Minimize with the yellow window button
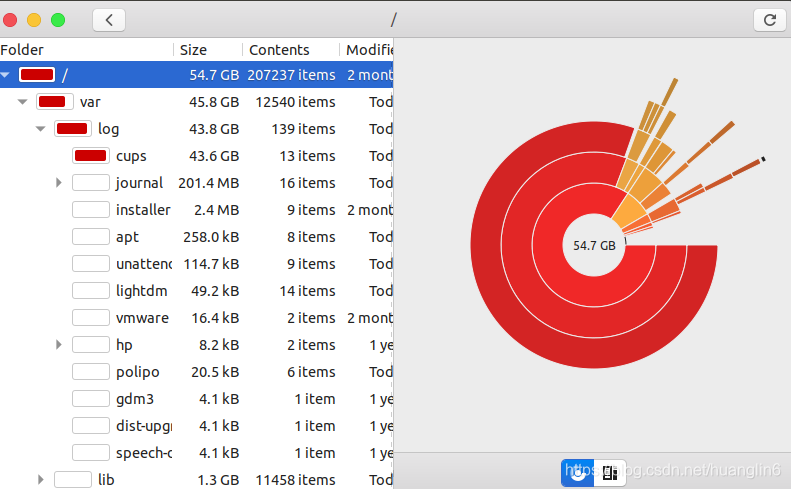Screen dimensions: 791x489 pyautogui.click(x=34, y=20)
